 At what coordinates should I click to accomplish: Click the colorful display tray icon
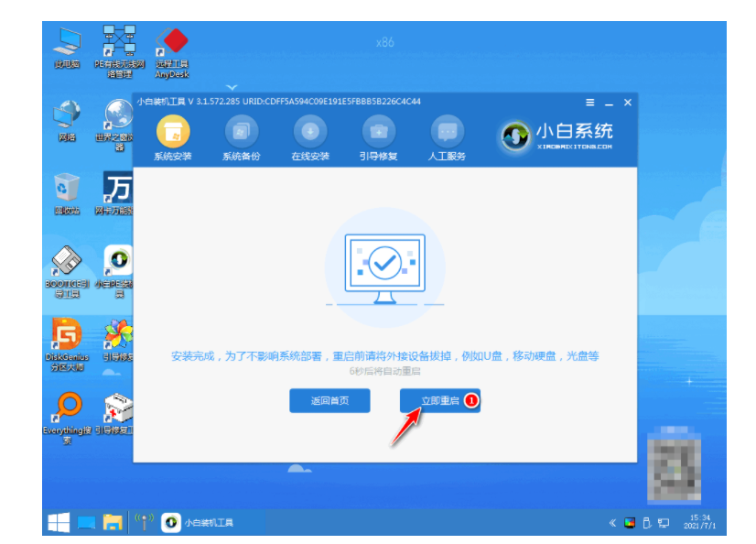(x=630, y=523)
